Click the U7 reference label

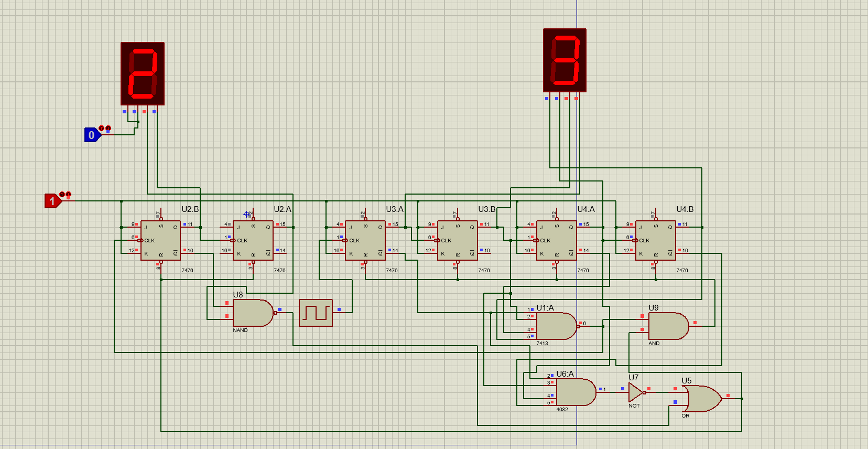point(634,378)
